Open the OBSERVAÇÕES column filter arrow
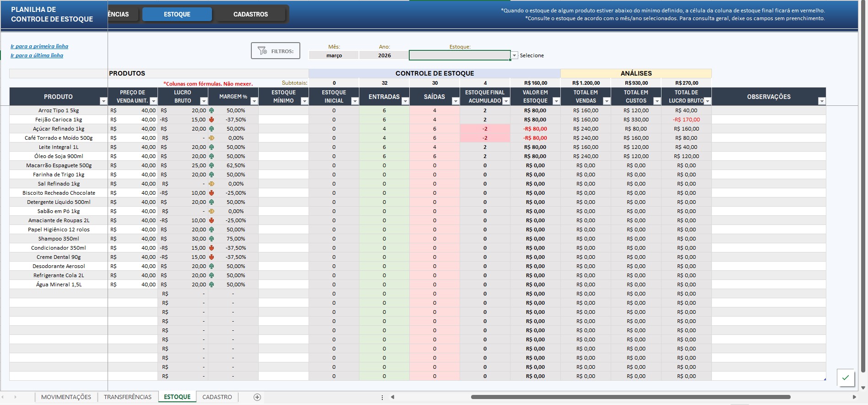Image resolution: width=868 pixels, height=405 pixels. [x=822, y=101]
